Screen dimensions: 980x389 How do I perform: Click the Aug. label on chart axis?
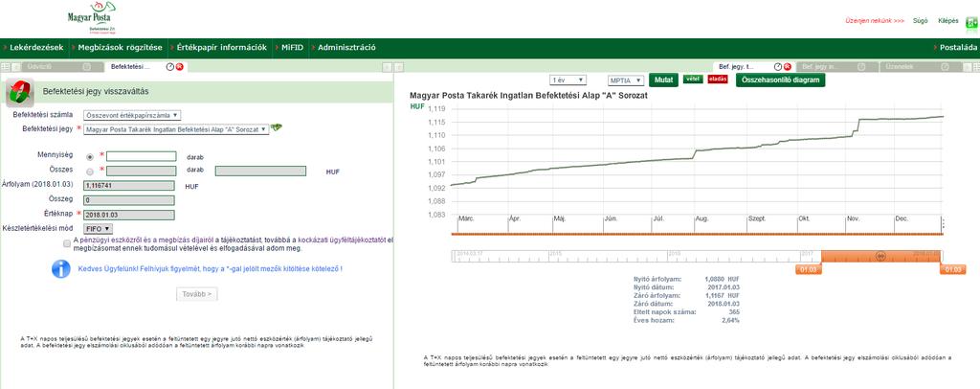pyautogui.click(x=702, y=218)
